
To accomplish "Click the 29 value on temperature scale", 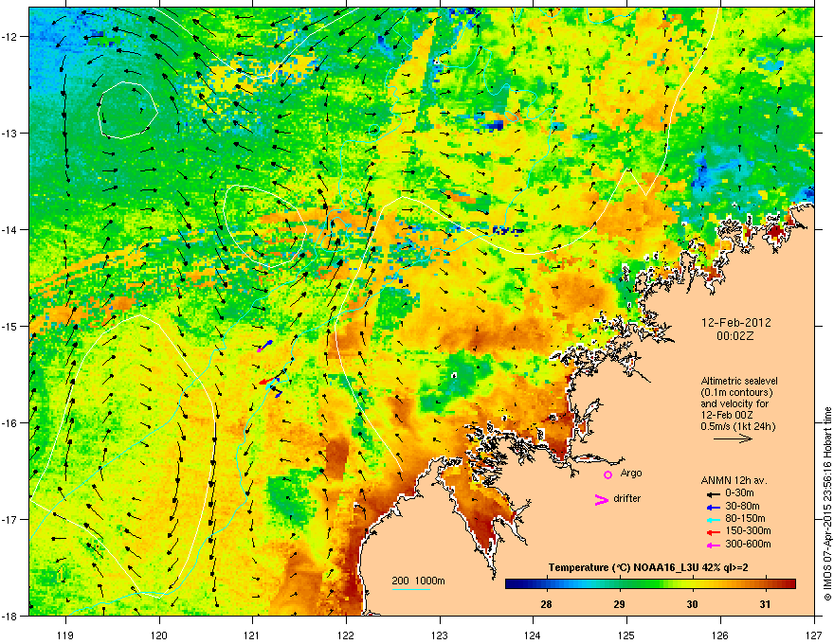I will click(619, 604).
